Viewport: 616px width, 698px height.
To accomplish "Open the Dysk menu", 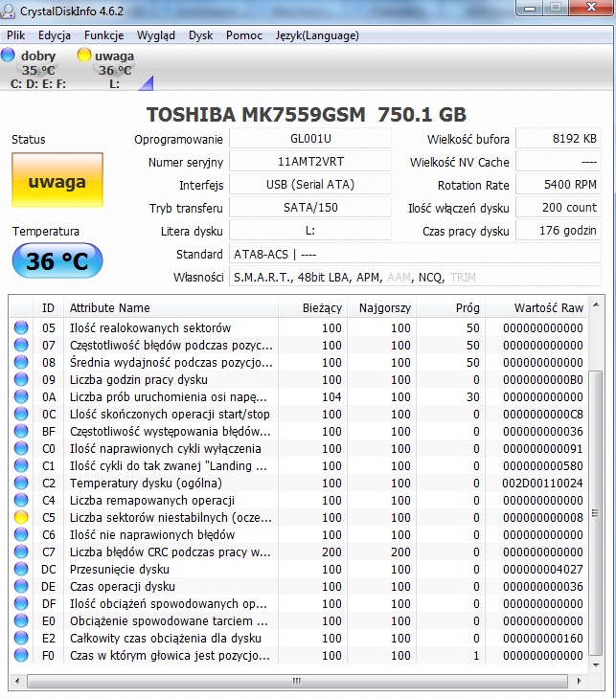I will point(200,35).
